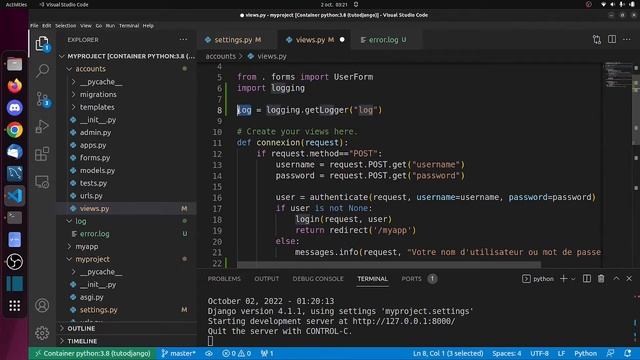This screenshot has width=640, height=360.
Task: Collapse the log folder
Action: (x=69, y=221)
